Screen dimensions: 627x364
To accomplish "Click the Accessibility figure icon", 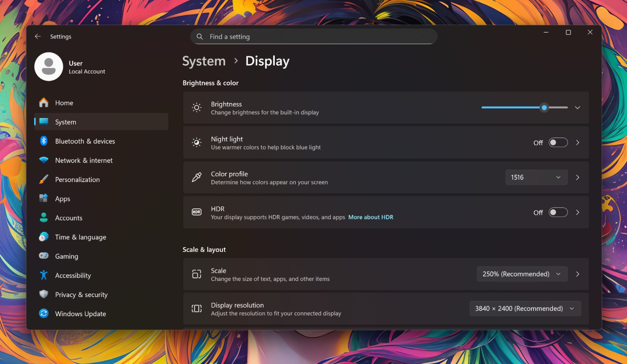I will tap(44, 275).
